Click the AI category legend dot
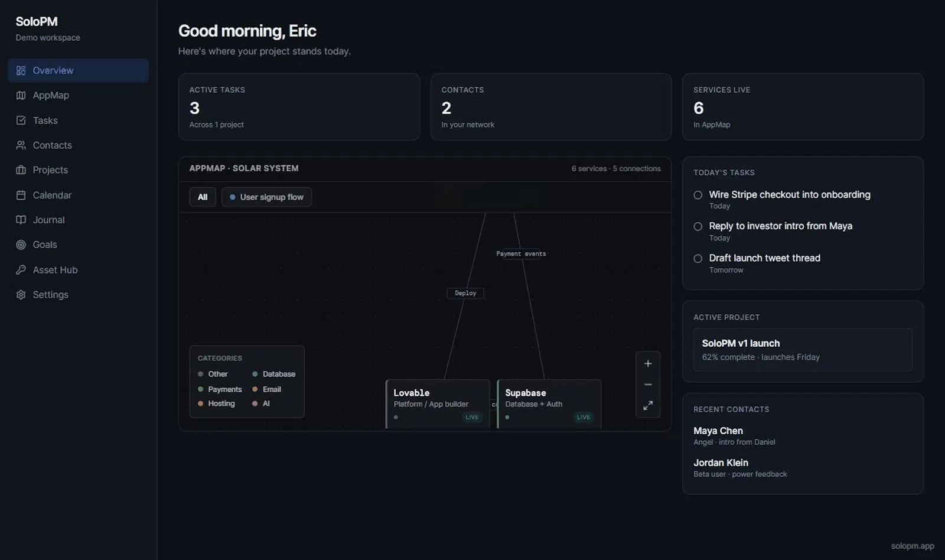 255,403
